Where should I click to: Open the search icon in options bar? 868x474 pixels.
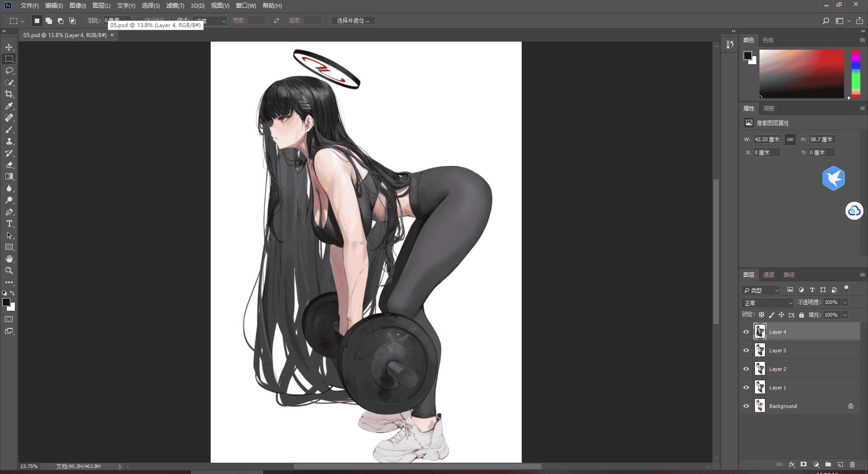tap(826, 21)
